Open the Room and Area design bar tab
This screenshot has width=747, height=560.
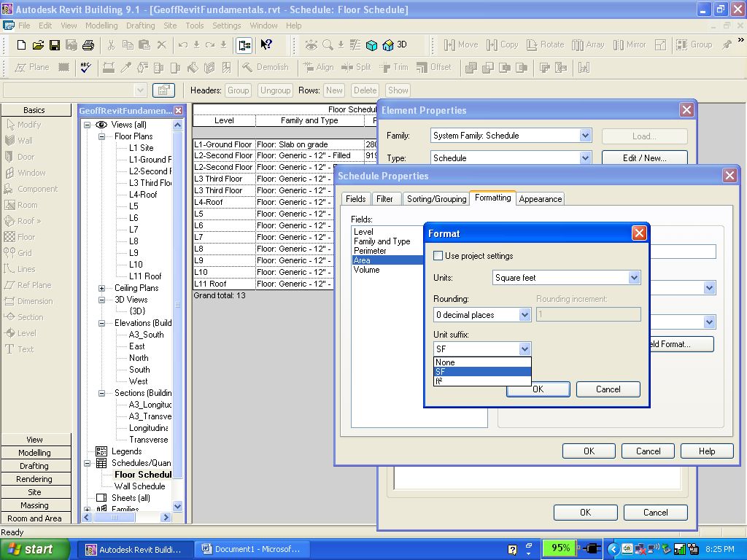point(34,518)
